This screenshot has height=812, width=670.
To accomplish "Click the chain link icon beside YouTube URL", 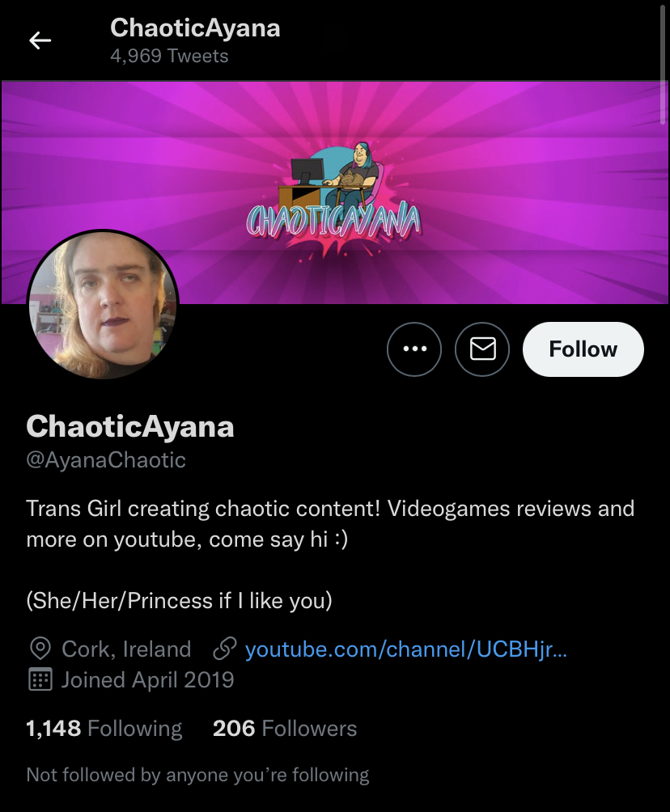I will coord(225,649).
